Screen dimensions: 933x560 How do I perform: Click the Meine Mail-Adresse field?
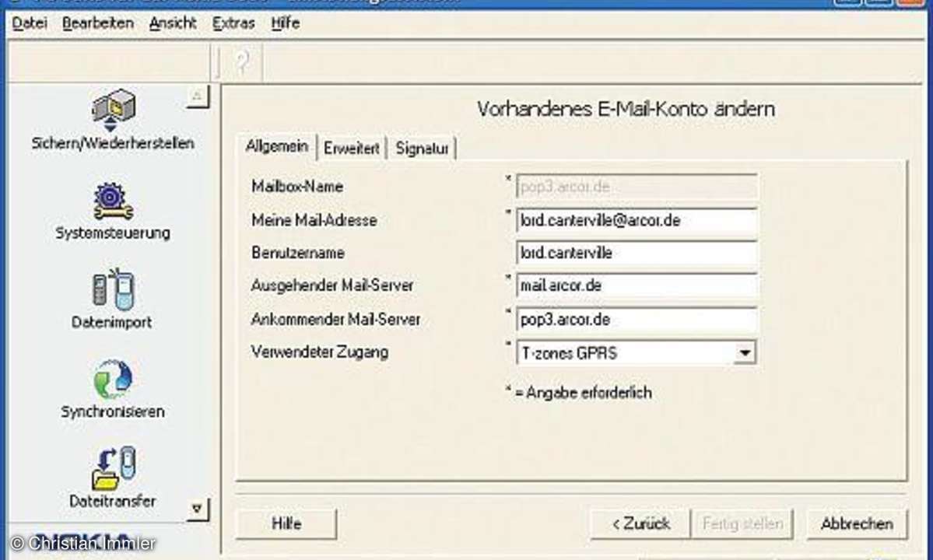(x=637, y=221)
